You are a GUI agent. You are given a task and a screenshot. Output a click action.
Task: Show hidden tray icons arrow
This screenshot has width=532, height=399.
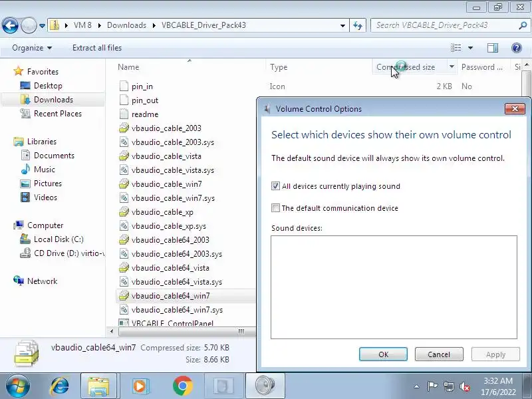pos(417,386)
